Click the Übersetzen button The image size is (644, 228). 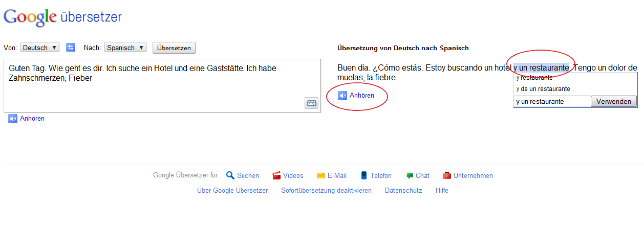(x=174, y=48)
